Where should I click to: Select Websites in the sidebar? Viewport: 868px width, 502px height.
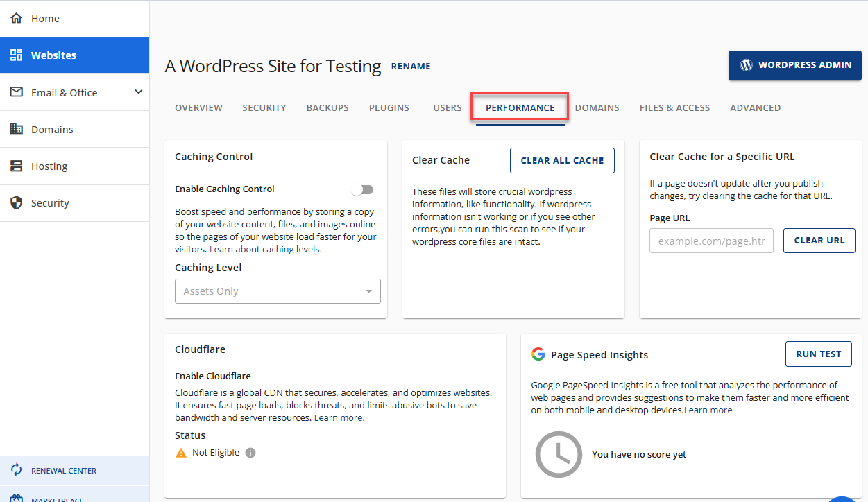74,55
